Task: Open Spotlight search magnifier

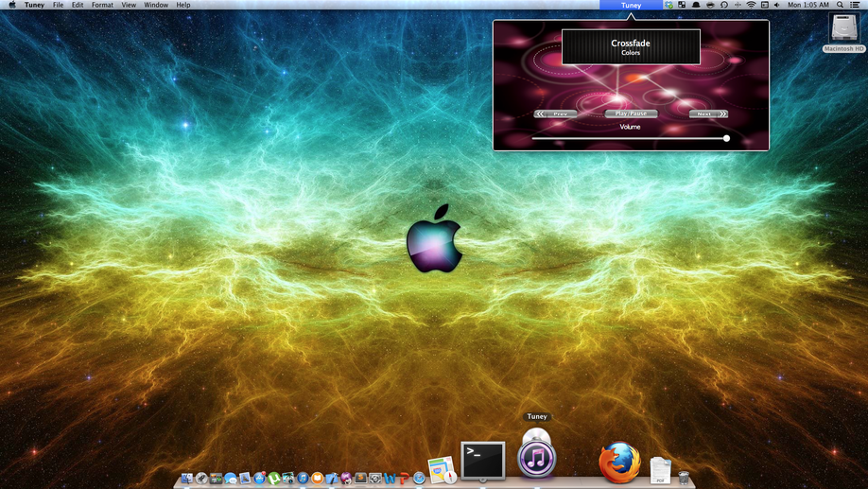Action: click(x=840, y=5)
